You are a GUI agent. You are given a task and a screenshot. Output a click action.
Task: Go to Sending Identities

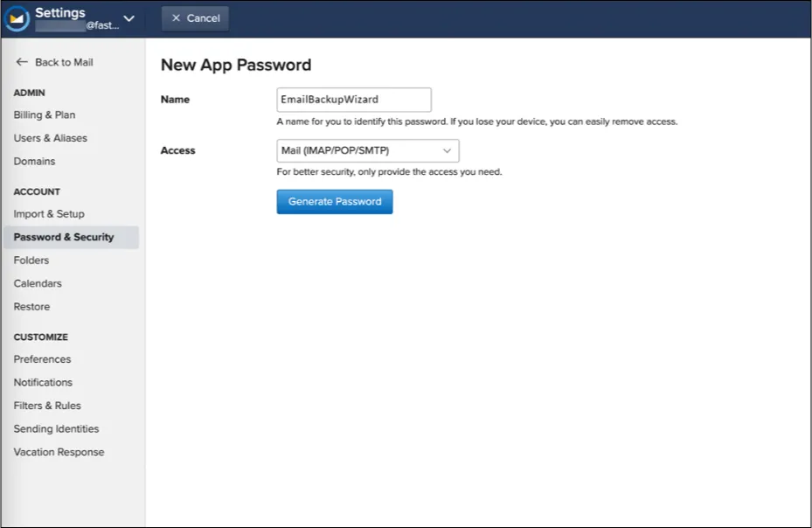(x=56, y=429)
